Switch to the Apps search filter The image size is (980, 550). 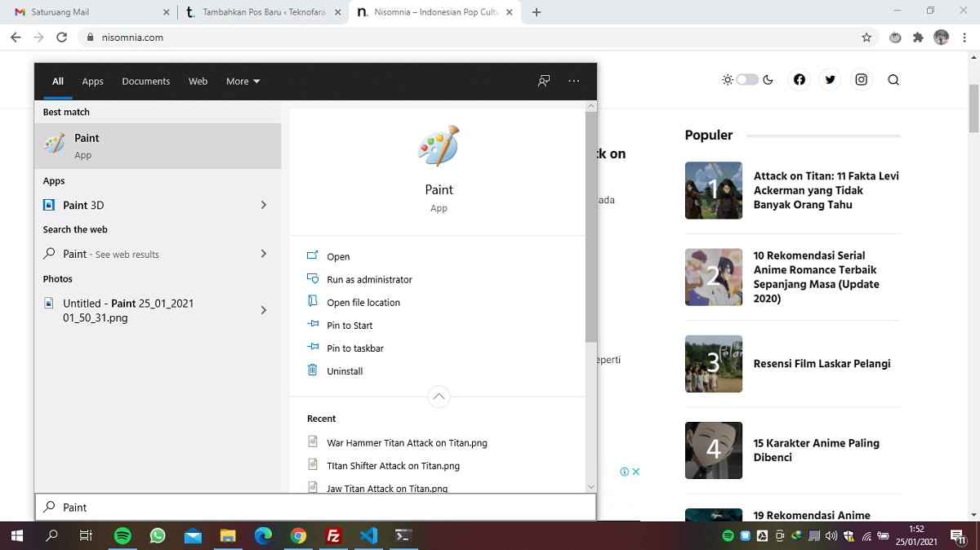(x=92, y=81)
